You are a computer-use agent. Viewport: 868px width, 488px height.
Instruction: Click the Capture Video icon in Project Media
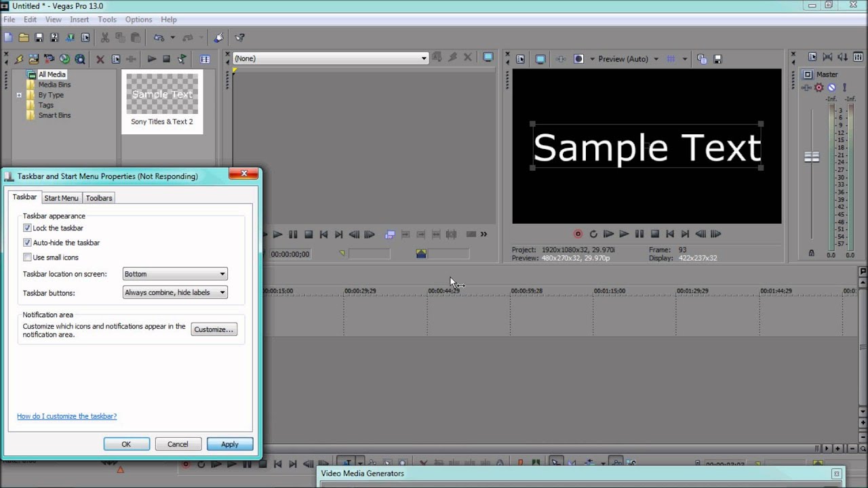pos(50,59)
